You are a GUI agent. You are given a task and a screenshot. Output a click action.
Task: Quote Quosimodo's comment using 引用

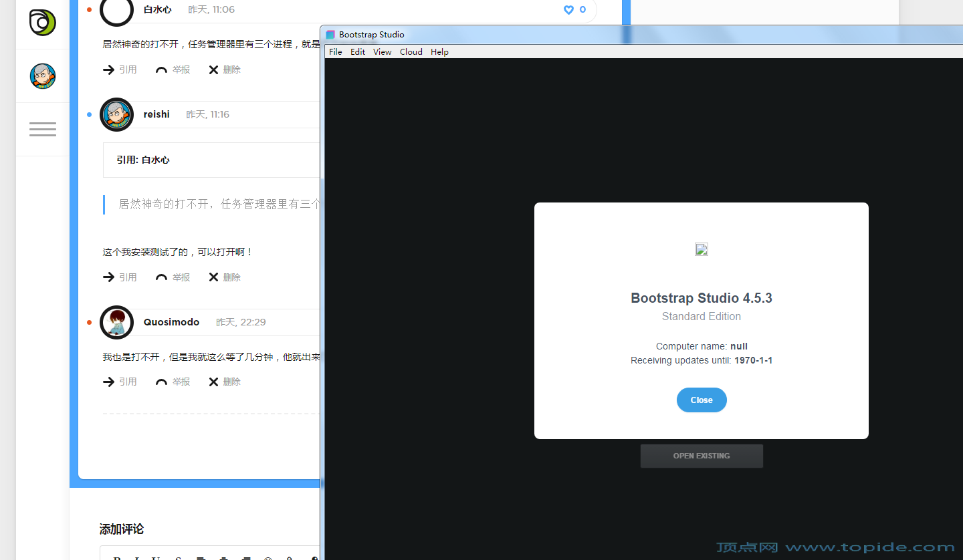pyautogui.click(x=120, y=382)
